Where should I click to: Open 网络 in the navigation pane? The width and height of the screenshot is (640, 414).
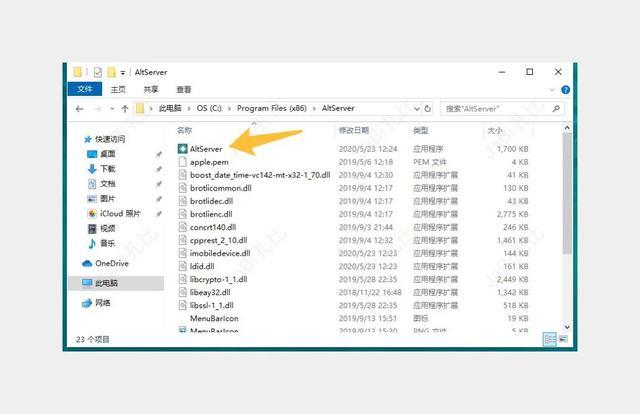pos(96,303)
